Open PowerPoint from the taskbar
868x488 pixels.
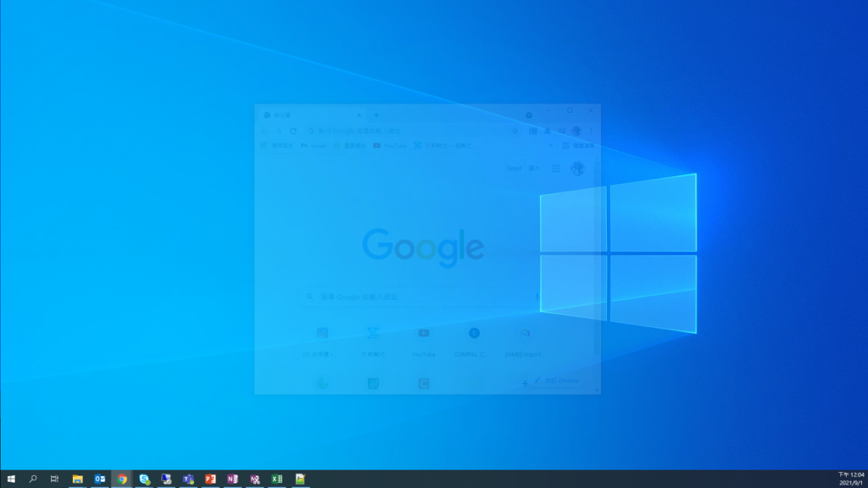[x=210, y=480]
